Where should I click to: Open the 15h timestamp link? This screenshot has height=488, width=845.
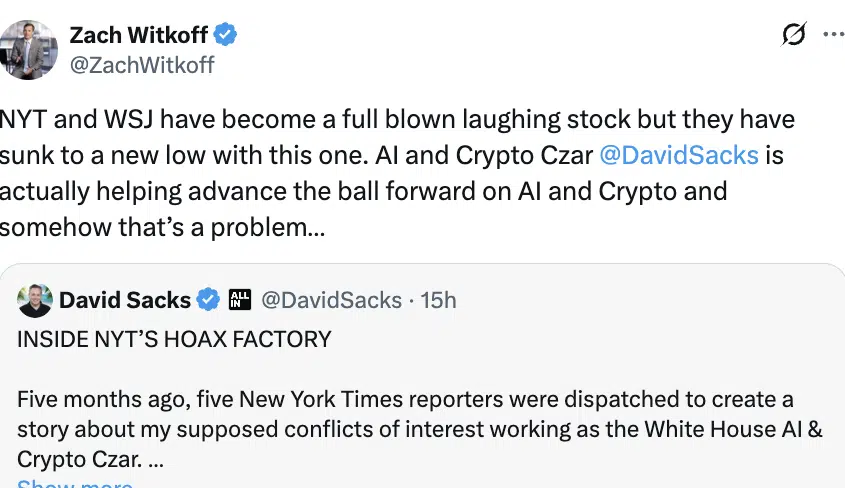(440, 299)
